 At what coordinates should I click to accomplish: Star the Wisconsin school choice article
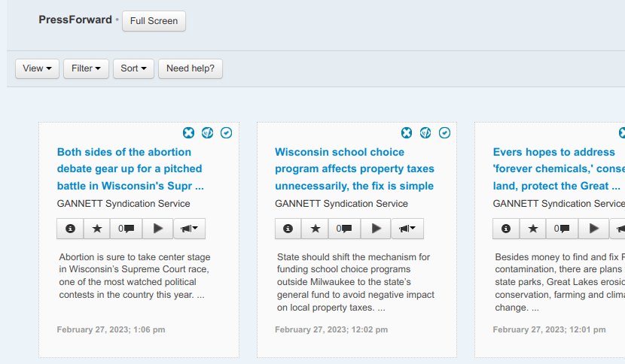316,229
